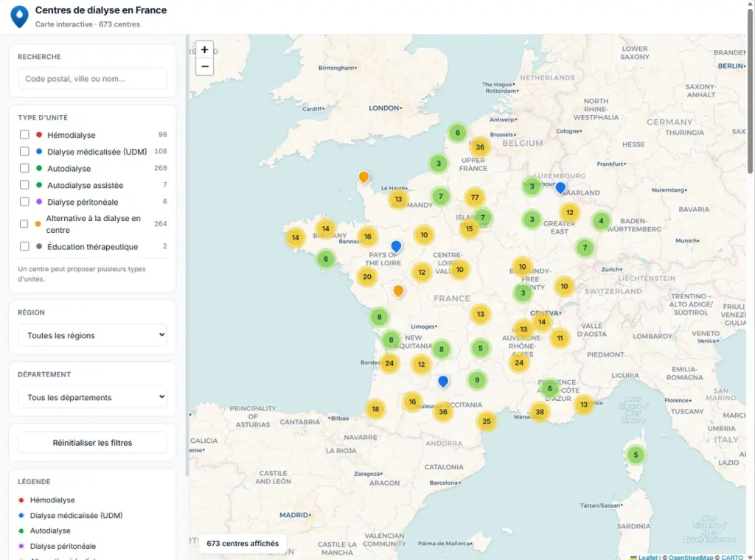Click the blue map pin app logo

coord(19,17)
